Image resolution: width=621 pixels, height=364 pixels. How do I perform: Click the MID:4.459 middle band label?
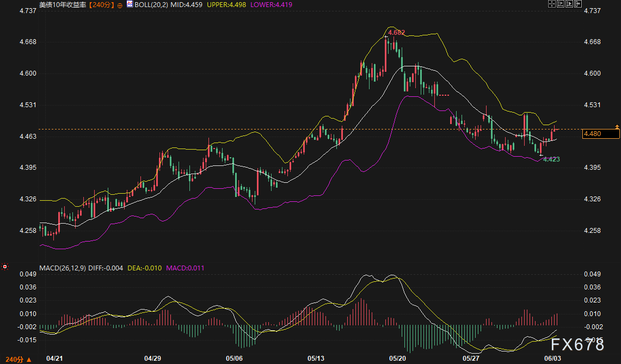186,5
